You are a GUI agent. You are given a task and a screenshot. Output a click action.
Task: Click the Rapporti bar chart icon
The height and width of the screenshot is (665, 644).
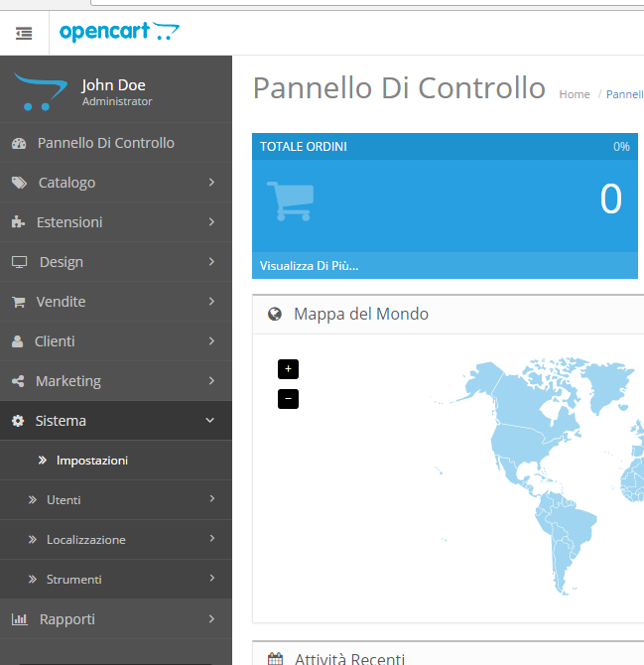tap(19, 619)
